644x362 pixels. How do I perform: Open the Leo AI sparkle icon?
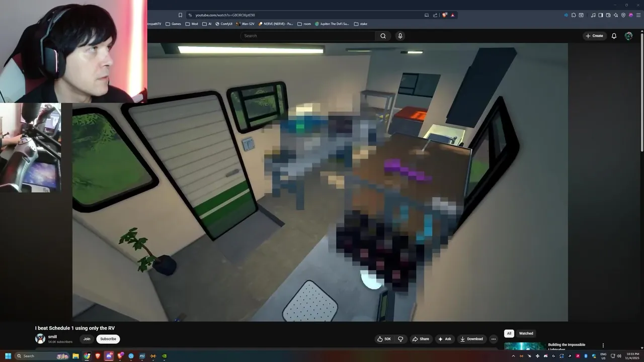pos(615,15)
